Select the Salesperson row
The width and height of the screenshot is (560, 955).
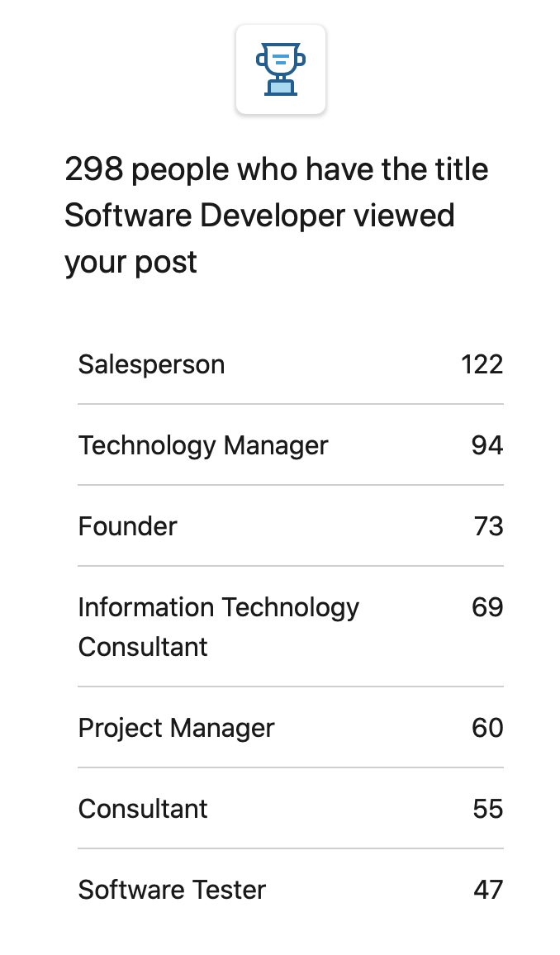pyautogui.click(x=291, y=364)
